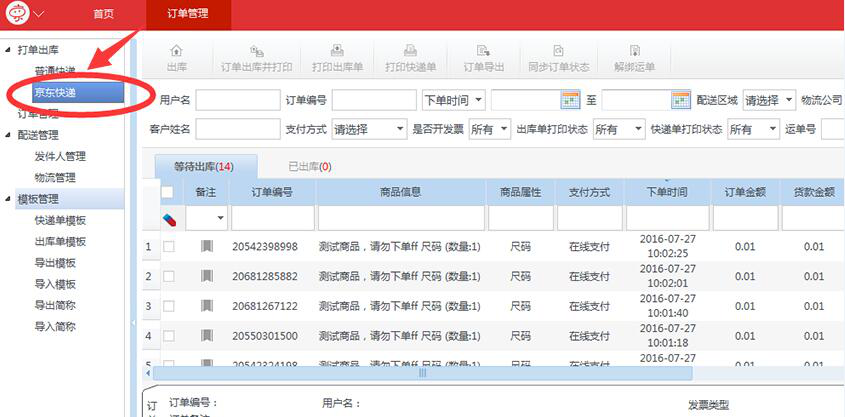Click 打印出库单 toolbar icon

(x=337, y=51)
